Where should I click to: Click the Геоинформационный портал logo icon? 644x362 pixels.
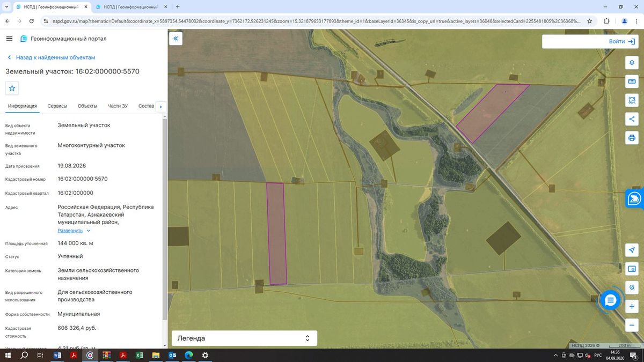[24, 39]
